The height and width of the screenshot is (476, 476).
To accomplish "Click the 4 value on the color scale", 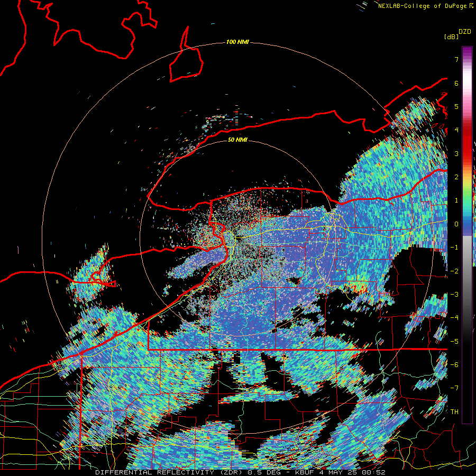I will (456, 130).
